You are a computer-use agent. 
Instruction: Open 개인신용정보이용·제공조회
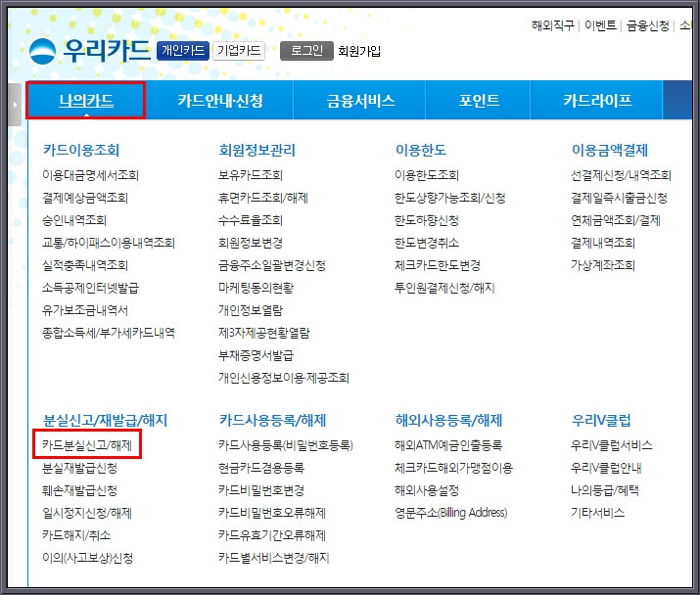284,378
